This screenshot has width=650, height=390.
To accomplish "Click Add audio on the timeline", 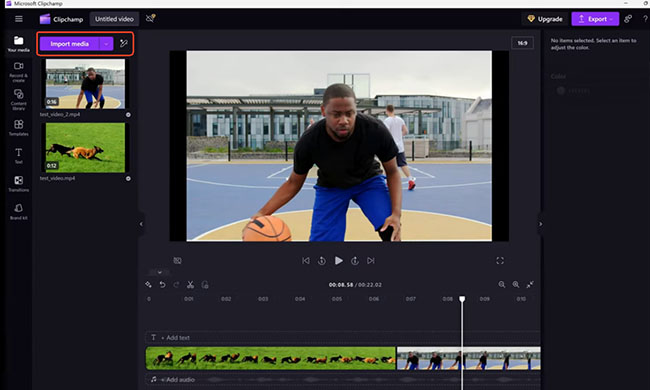I will pos(177,379).
